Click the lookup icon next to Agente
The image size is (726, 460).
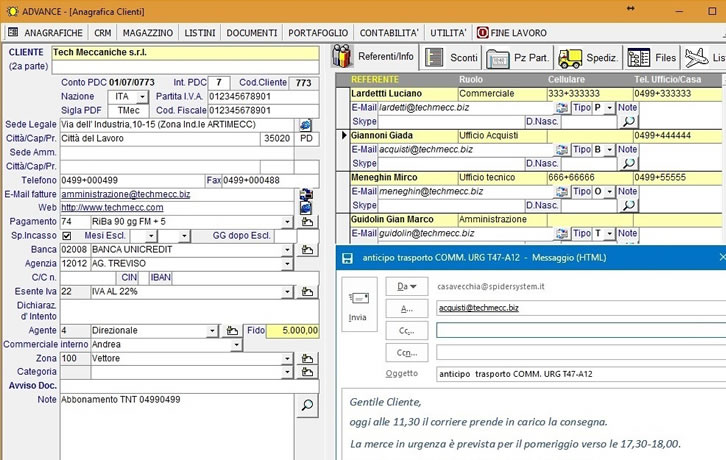pos(231,330)
